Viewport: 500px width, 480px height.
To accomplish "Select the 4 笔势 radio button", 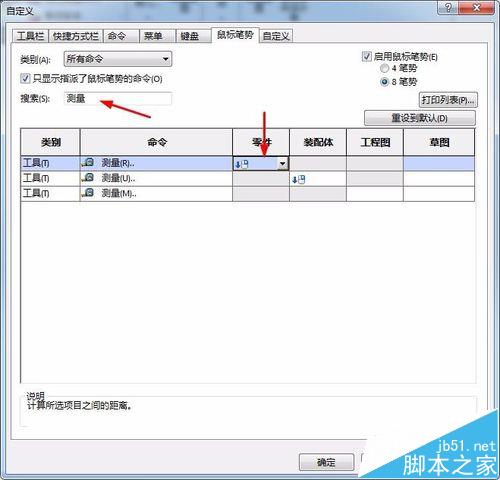I will click(x=384, y=68).
